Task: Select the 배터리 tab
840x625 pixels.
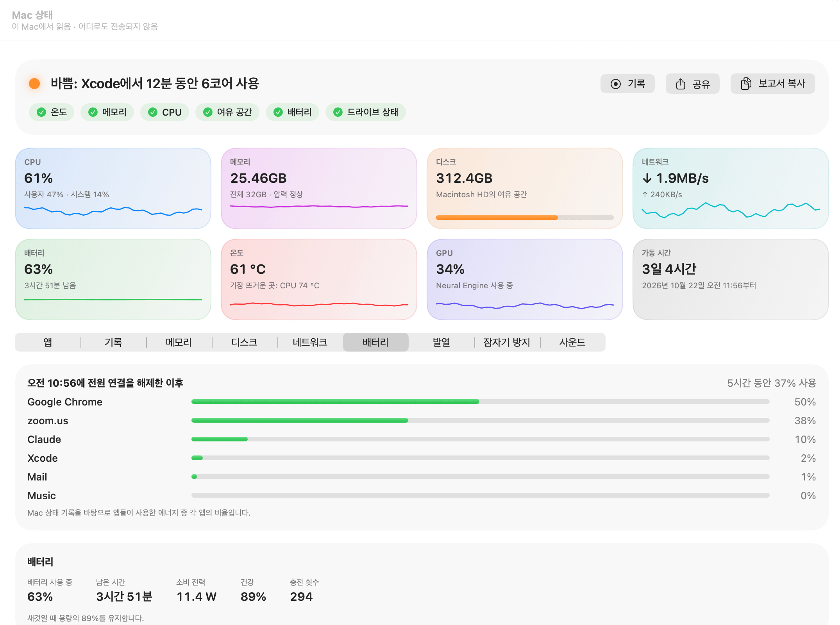Action: click(x=376, y=342)
